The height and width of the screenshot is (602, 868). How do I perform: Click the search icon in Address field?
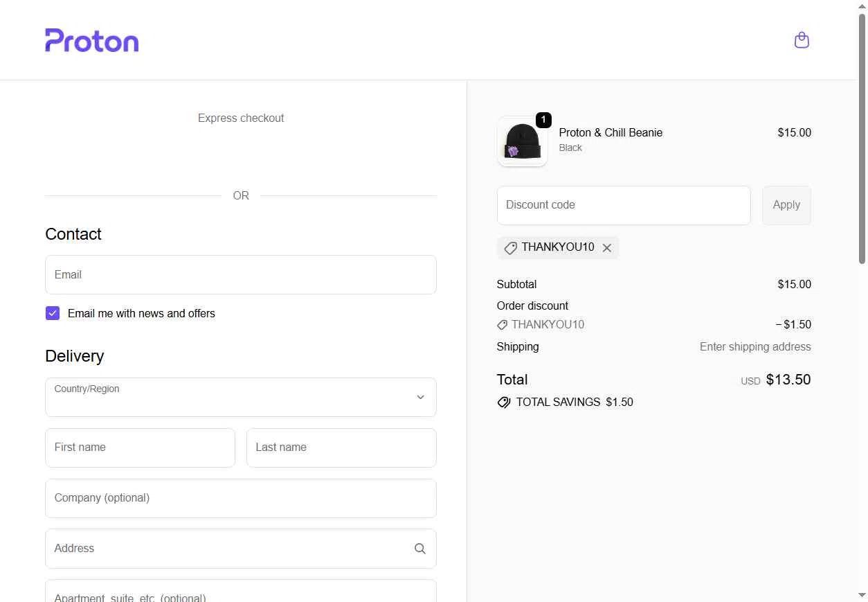[x=420, y=549]
